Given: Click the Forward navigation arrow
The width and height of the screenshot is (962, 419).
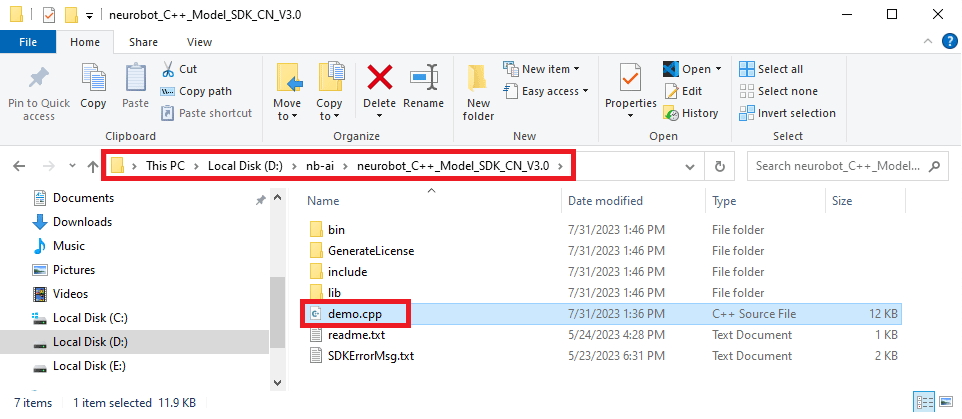Looking at the screenshot, I should coord(48,166).
